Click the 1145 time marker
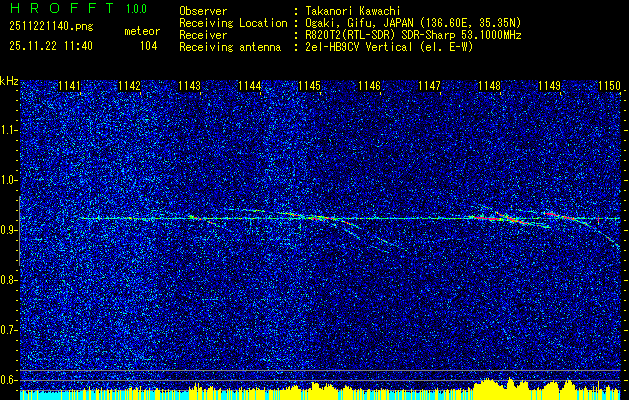The image size is (629, 400). coord(310,86)
